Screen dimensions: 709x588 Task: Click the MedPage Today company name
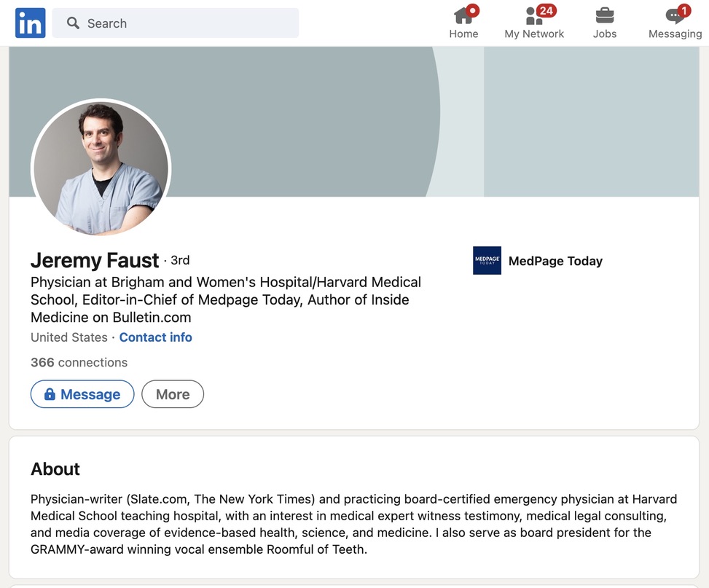click(555, 261)
